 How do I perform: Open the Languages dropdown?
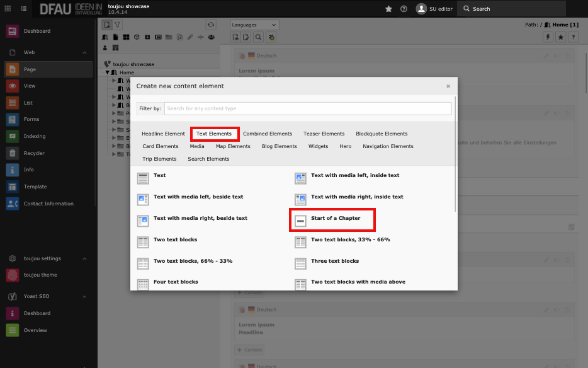(x=254, y=25)
